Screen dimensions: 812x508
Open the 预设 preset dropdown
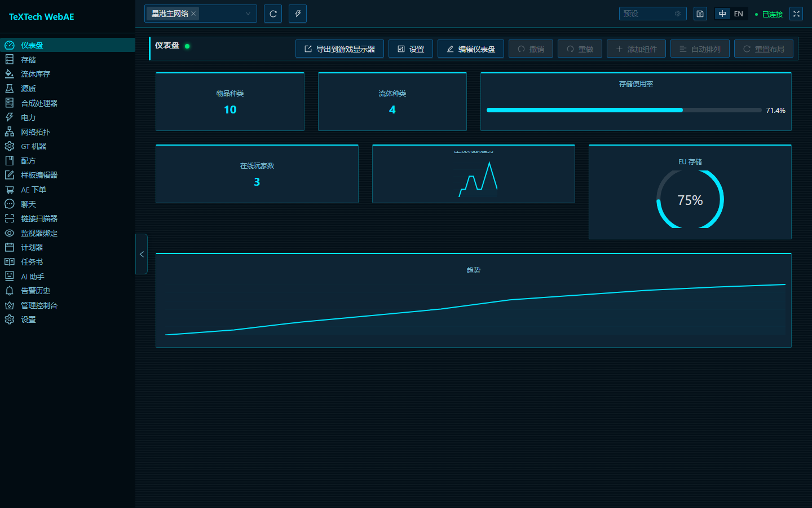coord(653,14)
